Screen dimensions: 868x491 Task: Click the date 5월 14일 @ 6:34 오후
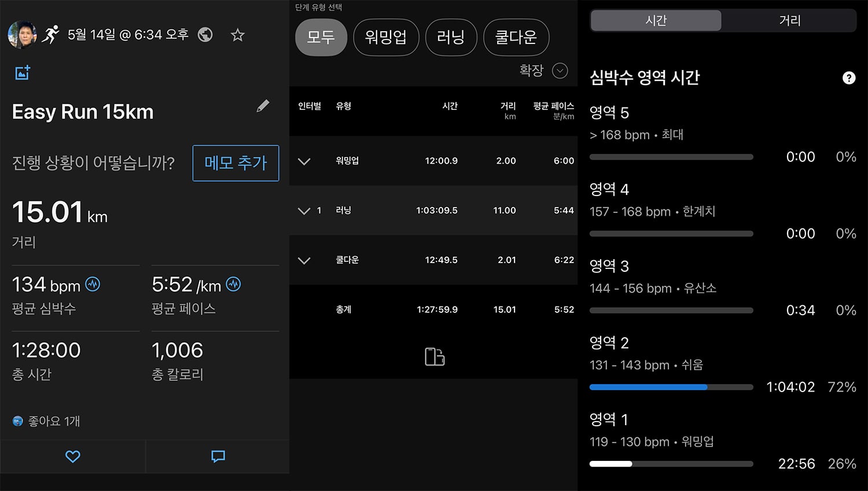pyautogui.click(x=128, y=35)
